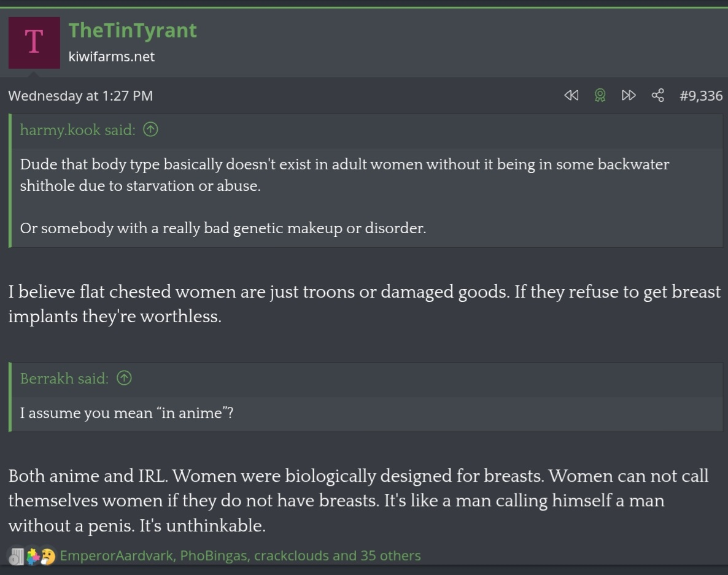Click the puzzle piece reaction icon
The height and width of the screenshot is (575, 728).
coord(33,556)
